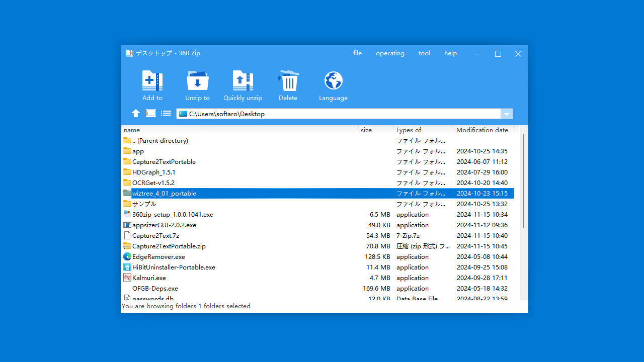Select the 'app' folder name
Viewport: 644px width, 362px height.
click(x=138, y=151)
